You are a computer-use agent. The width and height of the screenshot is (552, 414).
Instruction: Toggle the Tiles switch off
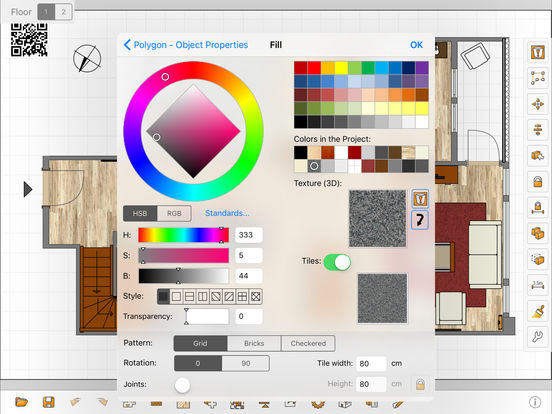click(x=337, y=262)
